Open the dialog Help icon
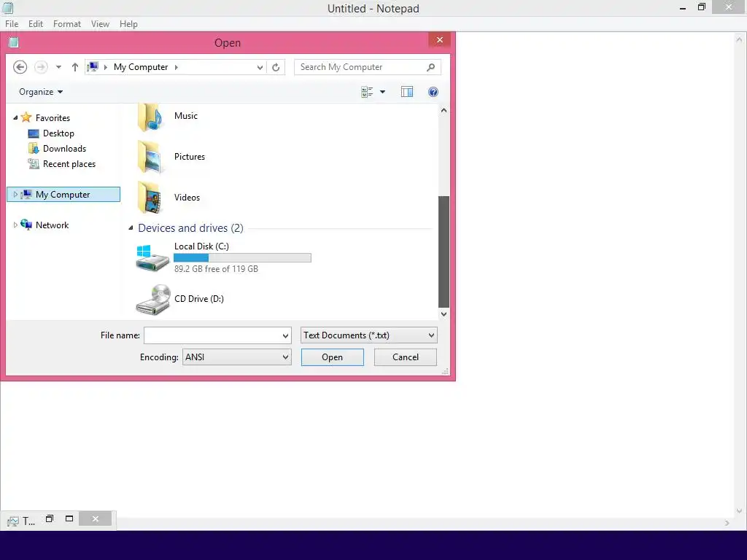 pos(433,92)
